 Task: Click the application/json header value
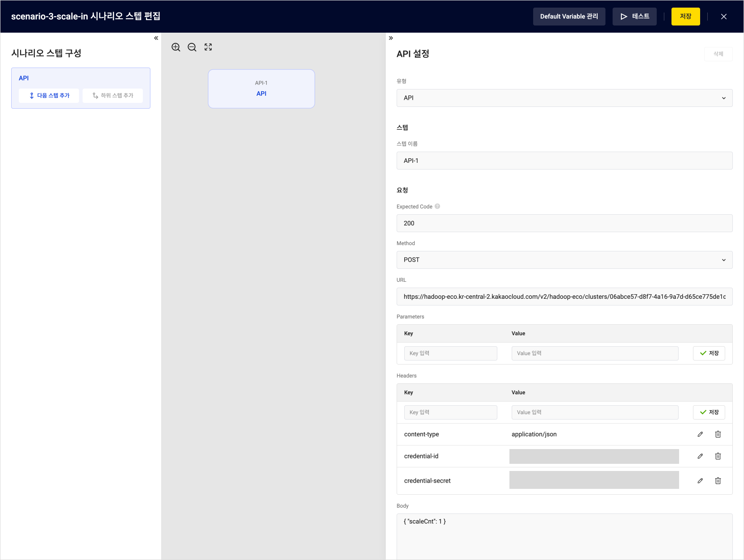534,434
